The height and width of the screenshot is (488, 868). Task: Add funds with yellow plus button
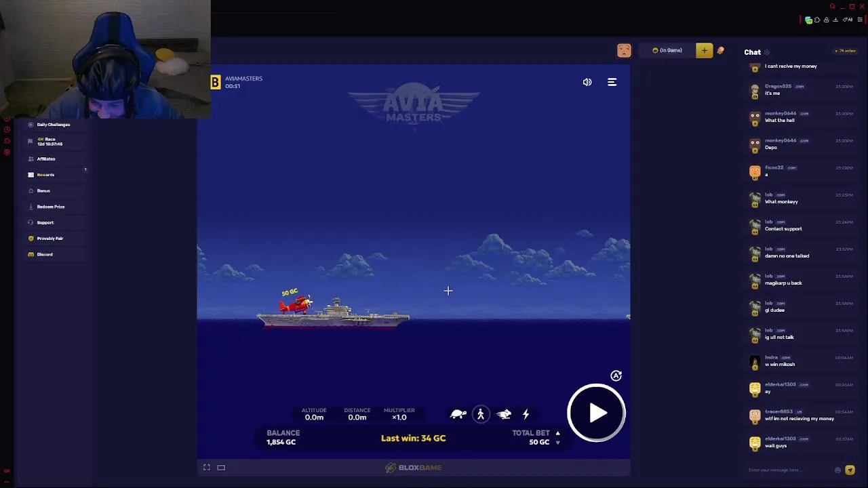[x=704, y=50]
